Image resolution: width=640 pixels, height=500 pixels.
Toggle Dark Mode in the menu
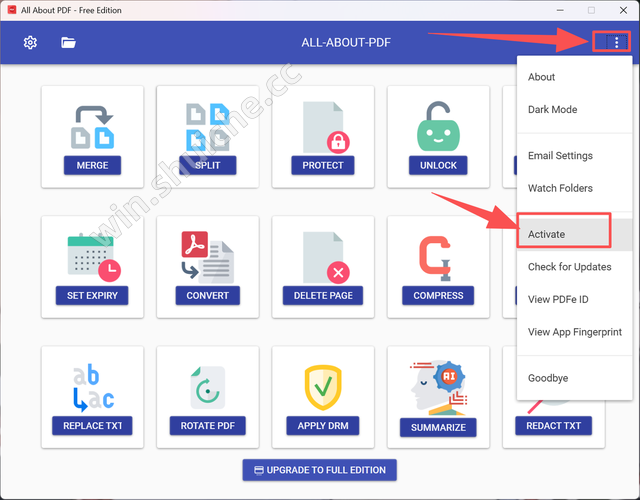coord(552,110)
